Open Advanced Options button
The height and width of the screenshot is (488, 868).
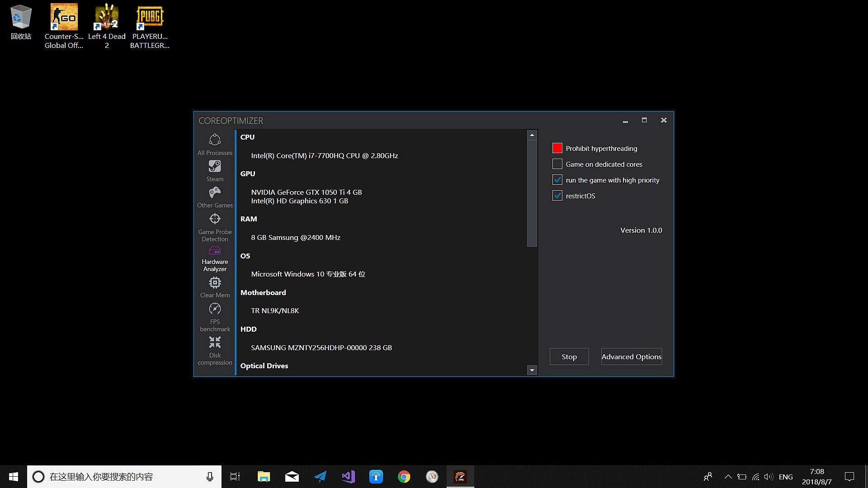631,357
